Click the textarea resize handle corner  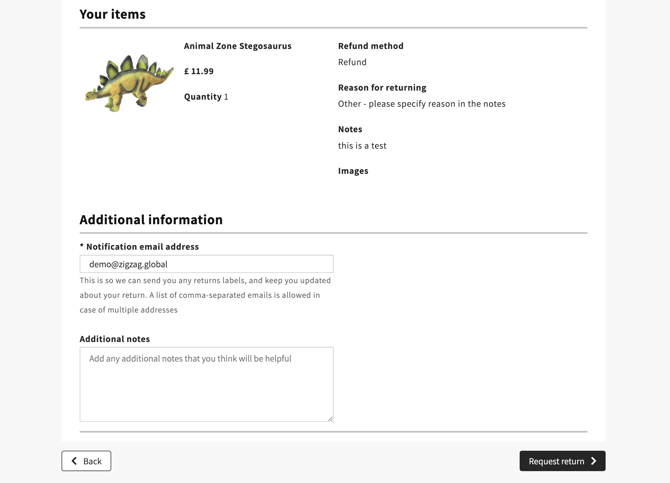pyautogui.click(x=330, y=418)
